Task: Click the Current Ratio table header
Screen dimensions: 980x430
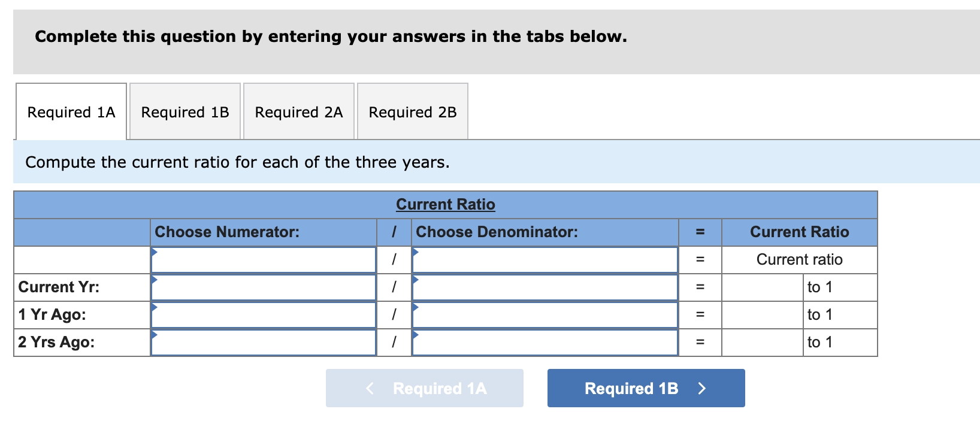Action: tap(445, 204)
